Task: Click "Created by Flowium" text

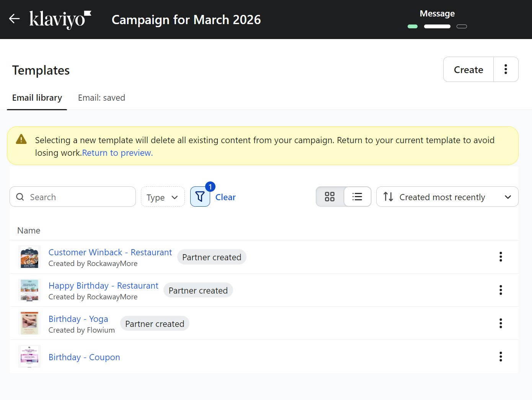Action: coord(82,330)
